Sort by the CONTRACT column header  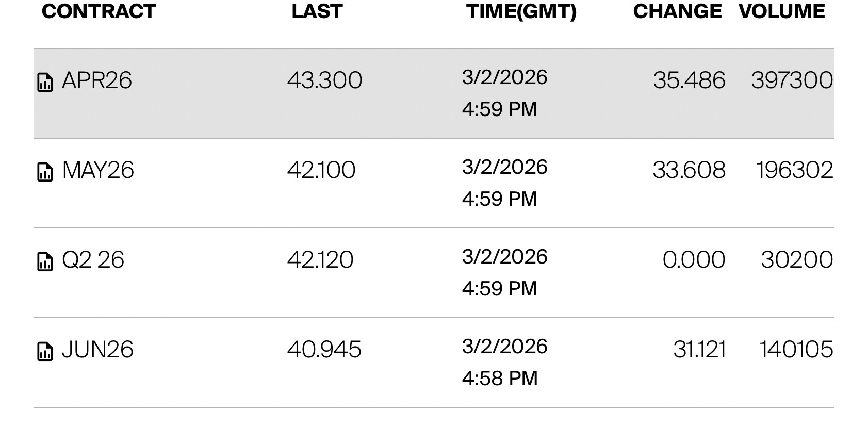click(x=99, y=11)
